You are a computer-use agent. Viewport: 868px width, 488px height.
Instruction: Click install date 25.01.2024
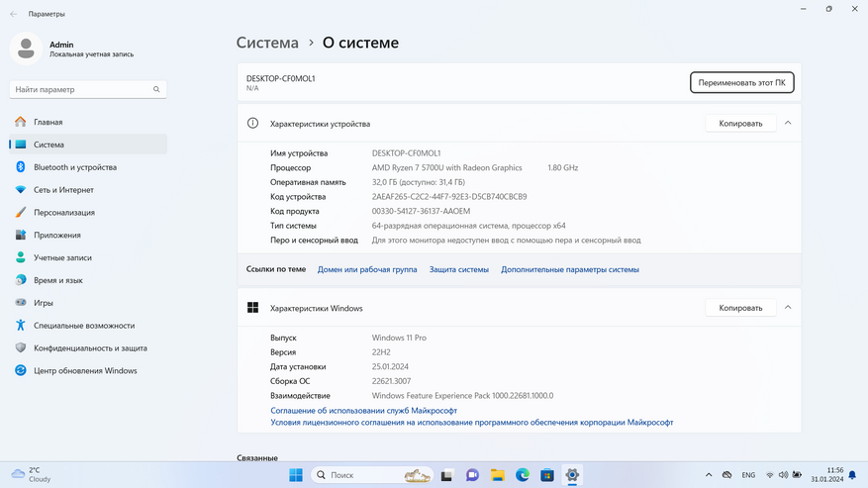click(390, 366)
